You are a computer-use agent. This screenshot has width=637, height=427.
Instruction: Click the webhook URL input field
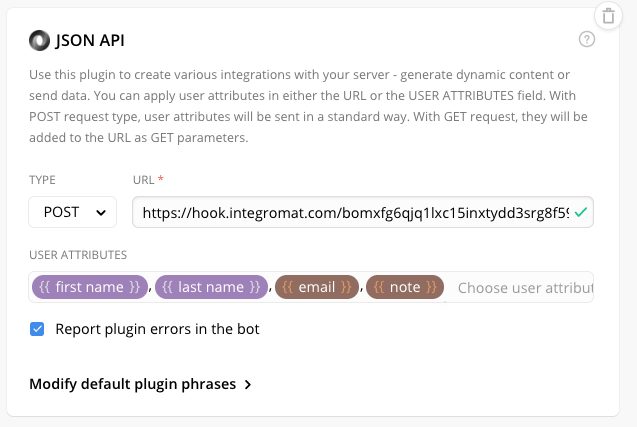click(363, 212)
